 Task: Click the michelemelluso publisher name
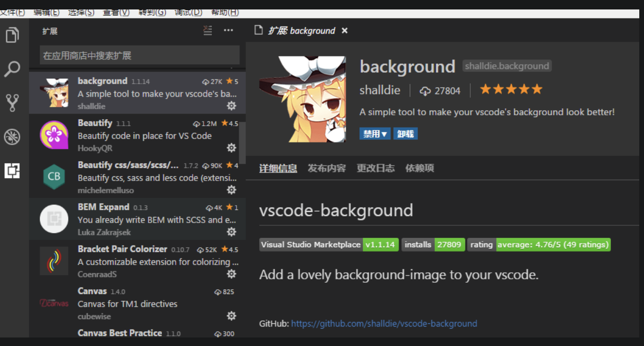pos(106,190)
